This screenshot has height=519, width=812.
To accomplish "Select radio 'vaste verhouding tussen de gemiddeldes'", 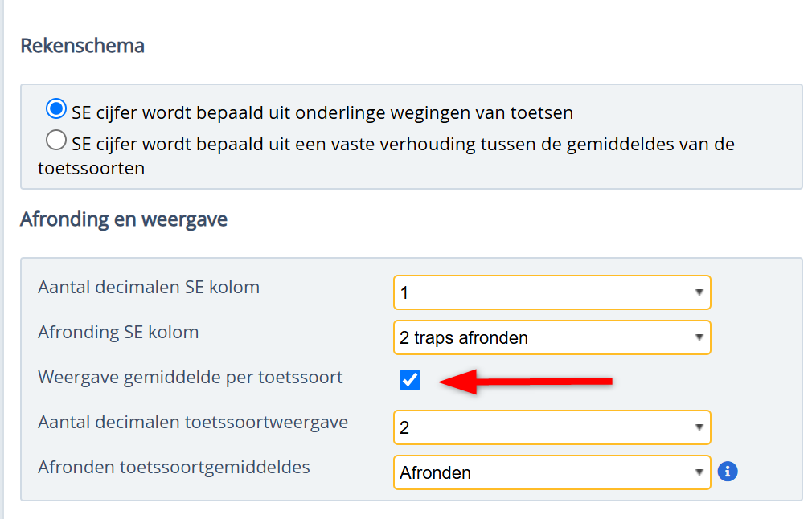I will pos(56,141).
